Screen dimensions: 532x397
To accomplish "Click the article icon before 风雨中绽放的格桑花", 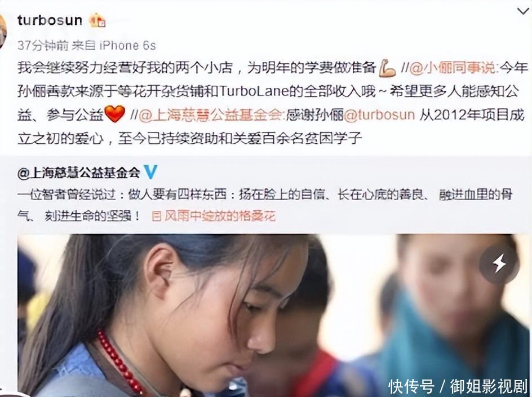I will coord(157,217).
